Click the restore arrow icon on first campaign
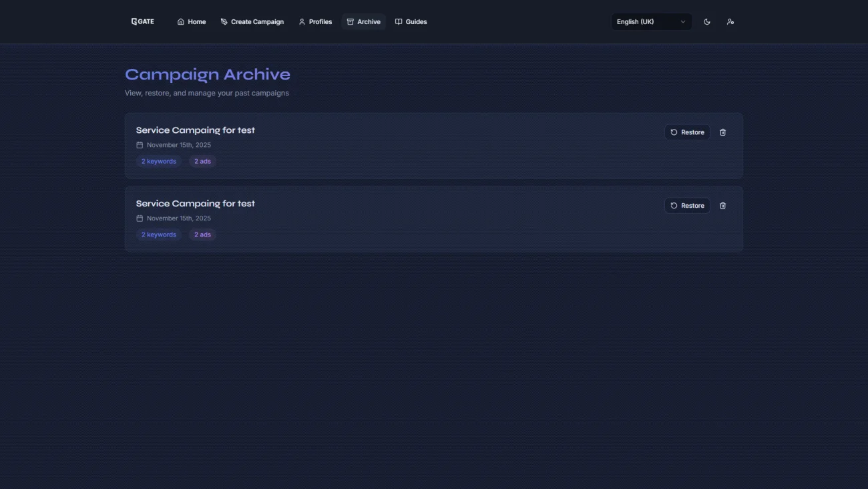 (x=674, y=132)
